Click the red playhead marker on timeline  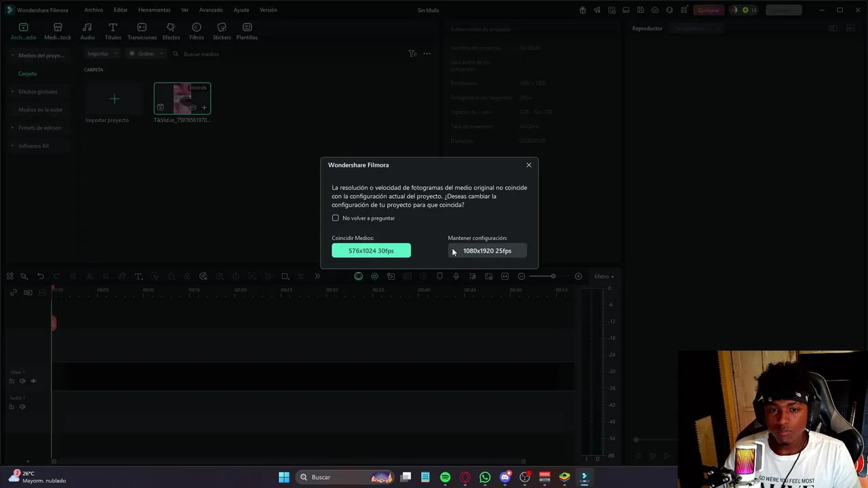(53, 323)
